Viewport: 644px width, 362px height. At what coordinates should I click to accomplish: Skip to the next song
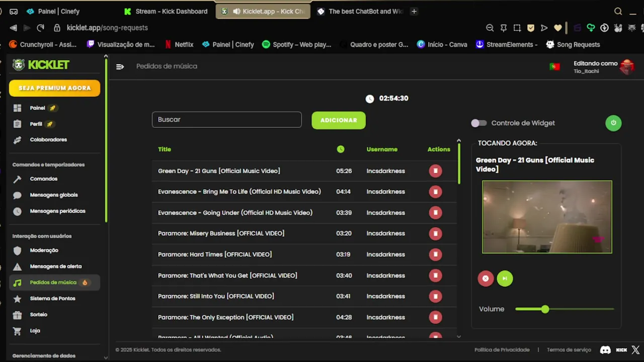click(505, 279)
